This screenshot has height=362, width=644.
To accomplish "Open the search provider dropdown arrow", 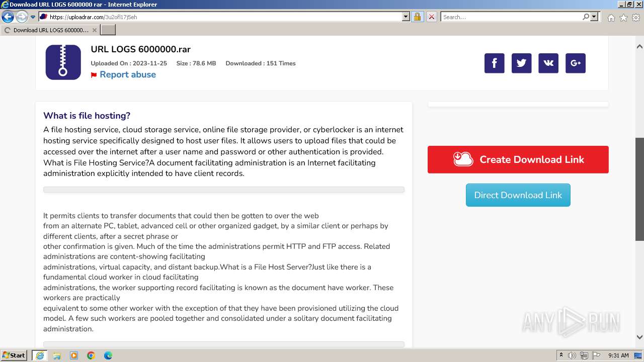I will click(594, 17).
